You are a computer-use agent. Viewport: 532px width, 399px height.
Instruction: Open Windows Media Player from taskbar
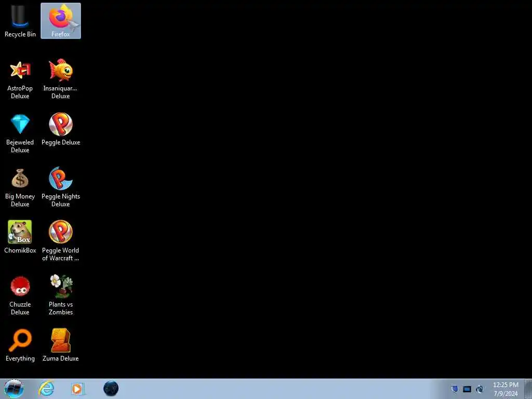coord(77,389)
